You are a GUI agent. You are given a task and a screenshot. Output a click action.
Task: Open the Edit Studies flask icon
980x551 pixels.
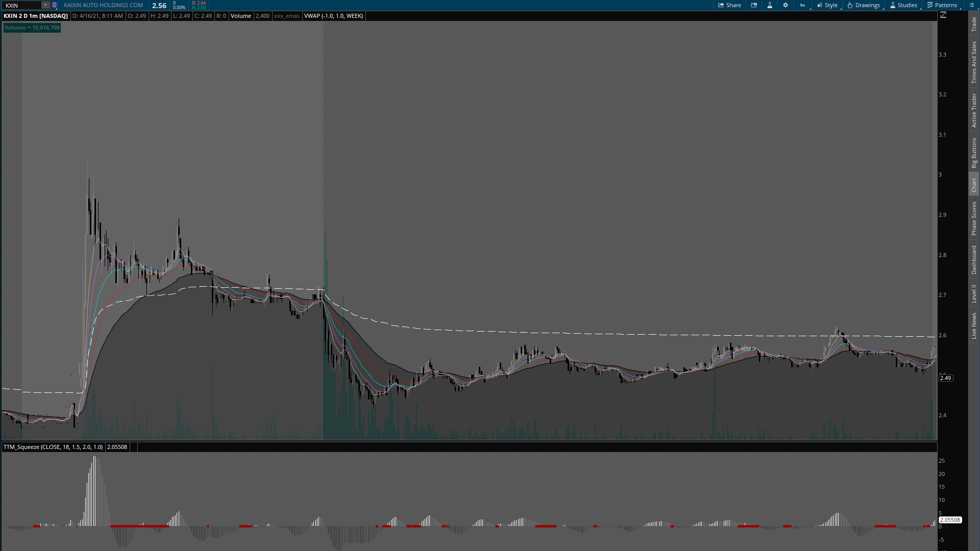coord(770,5)
